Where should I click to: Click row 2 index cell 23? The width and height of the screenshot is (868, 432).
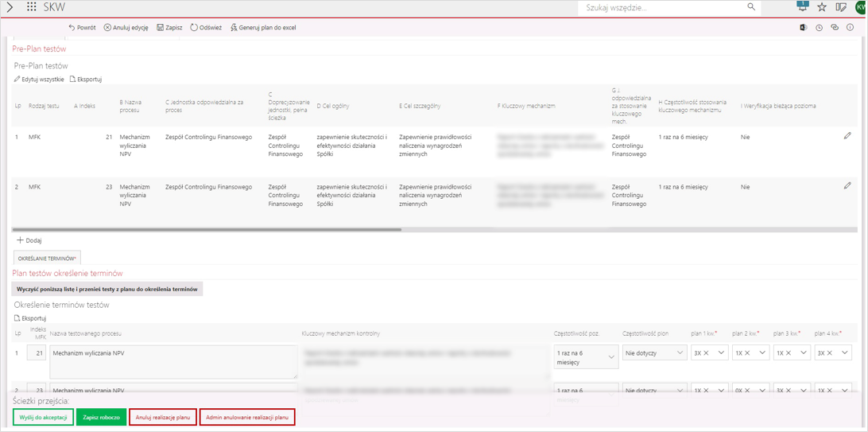click(x=109, y=187)
